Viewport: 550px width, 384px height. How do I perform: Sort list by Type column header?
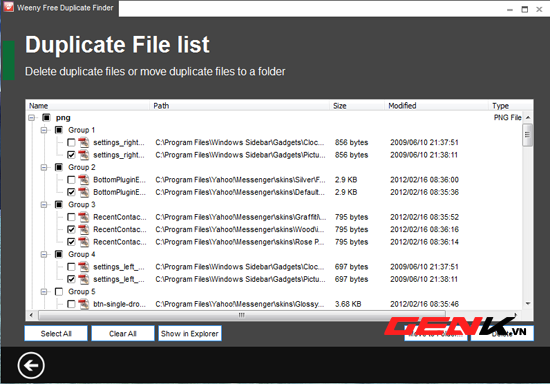511,106
